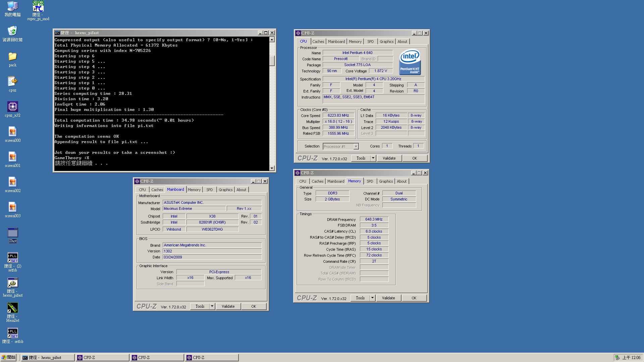The height and width of the screenshot is (362, 644).
Task: Open SPD tab in Memory window
Action: (x=370, y=181)
